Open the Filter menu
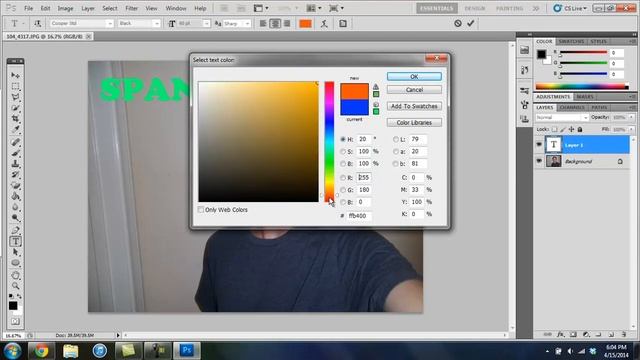640x360 pixels. point(131,8)
